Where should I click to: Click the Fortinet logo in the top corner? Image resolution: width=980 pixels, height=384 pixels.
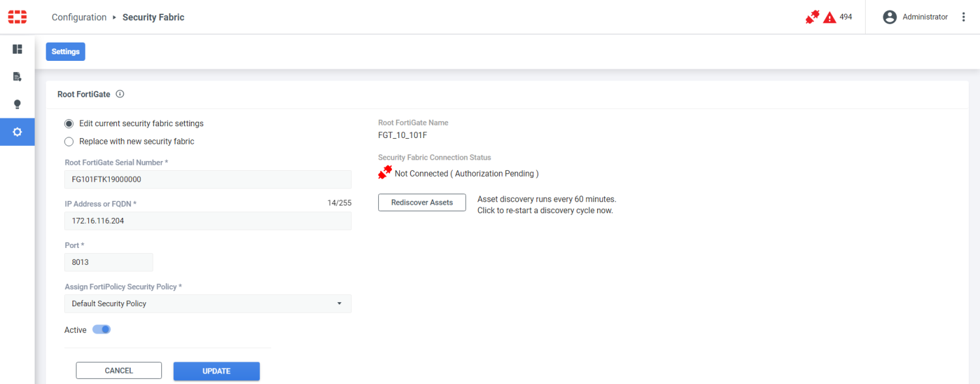coord(17,16)
